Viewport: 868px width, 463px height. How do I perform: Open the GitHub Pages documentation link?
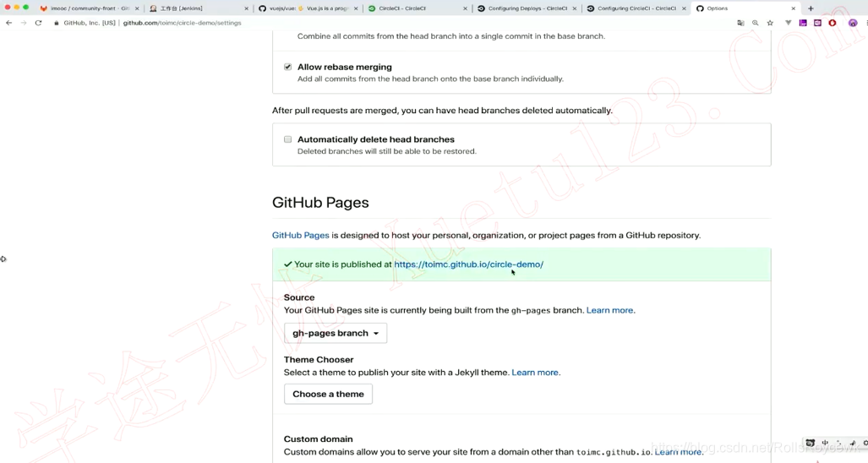tap(301, 235)
